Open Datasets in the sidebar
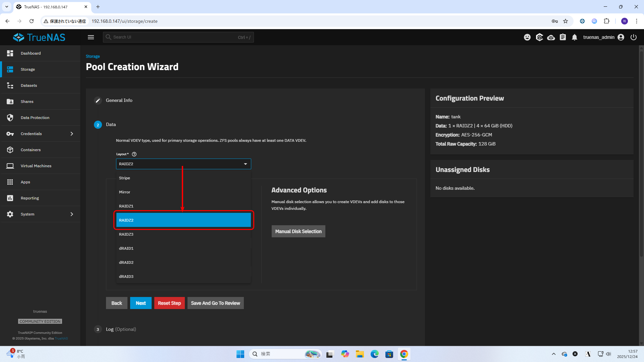The width and height of the screenshot is (644, 362). pyautogui.click(x=29, y=85)
